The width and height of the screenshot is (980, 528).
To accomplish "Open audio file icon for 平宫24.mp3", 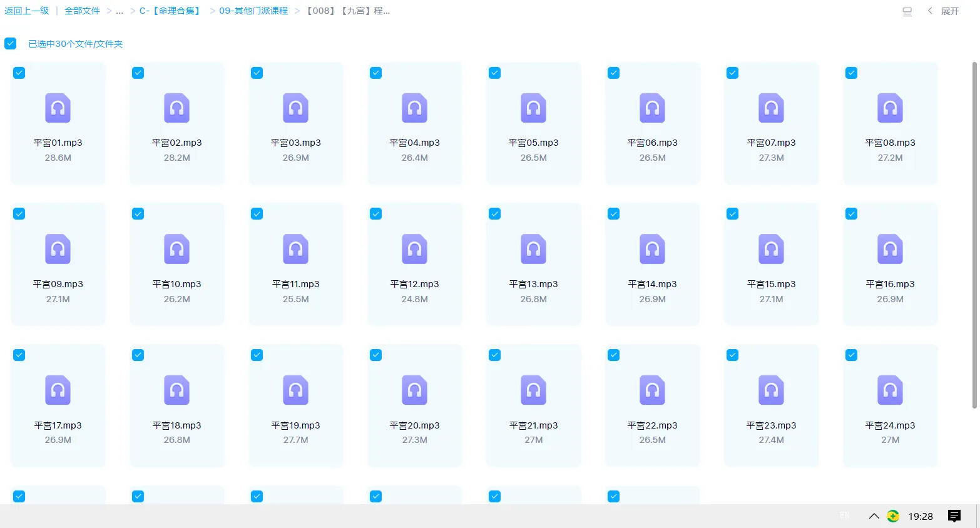I will click(x=890, y=390).
